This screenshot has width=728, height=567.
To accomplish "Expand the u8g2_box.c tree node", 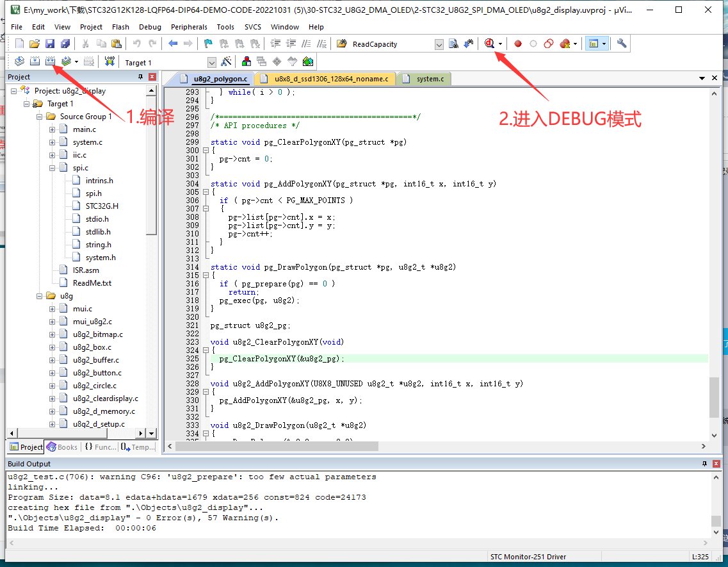I will click(x=53, y=347).
